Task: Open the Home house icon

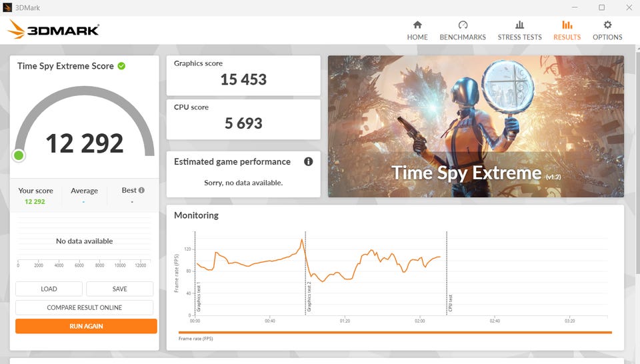Action: pyautogui.click(x=417, y=25)
